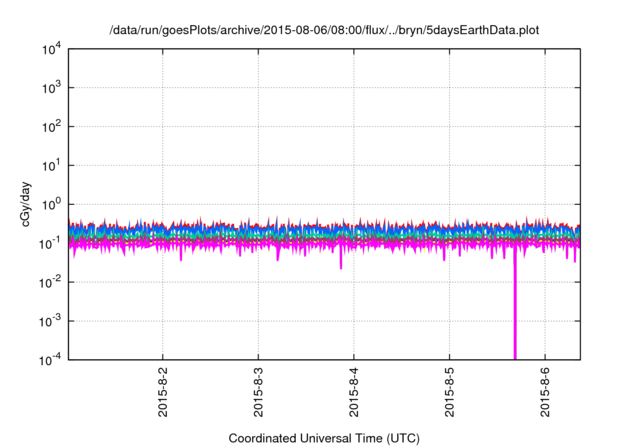Image resolution: width=640 pixels, height=448 pixels.
Task: Click the y-axis label 10^-1
Action: (50, 244)
